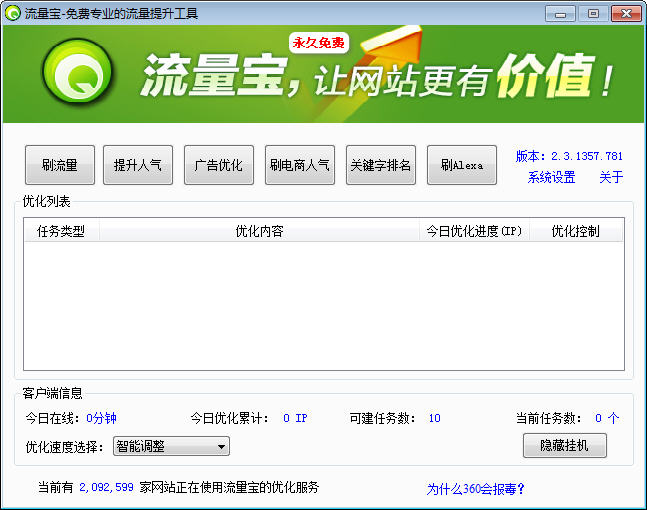Click the 优化内容 column header
Image resolution: width=647 pixels, height=510 pixels.
pos(259,231)
